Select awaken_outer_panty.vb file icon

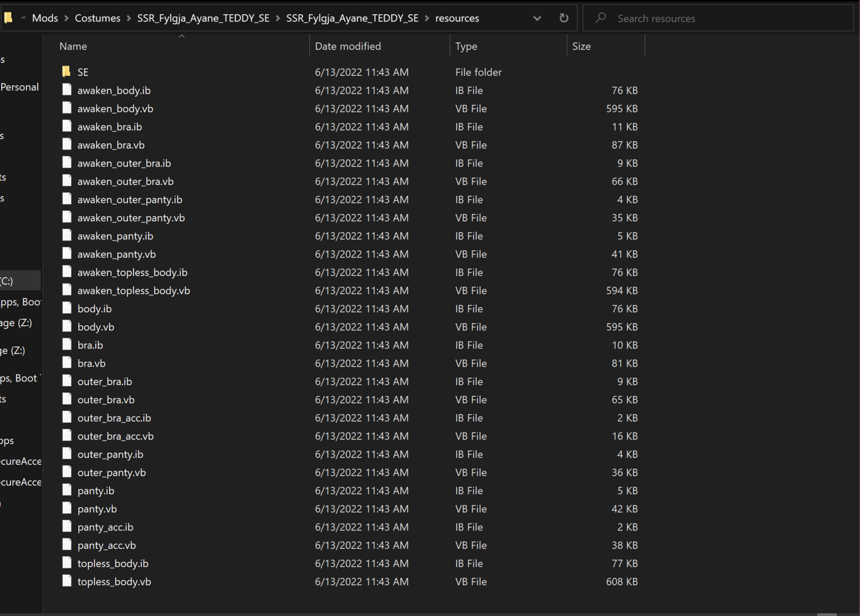[67, 217]
